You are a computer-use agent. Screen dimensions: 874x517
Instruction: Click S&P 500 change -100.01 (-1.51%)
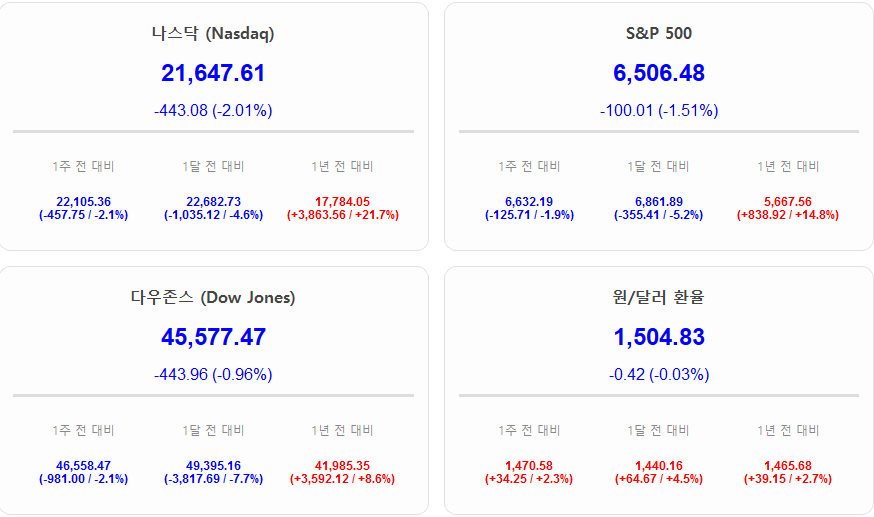pyautogui.click(x=659, y=110)
